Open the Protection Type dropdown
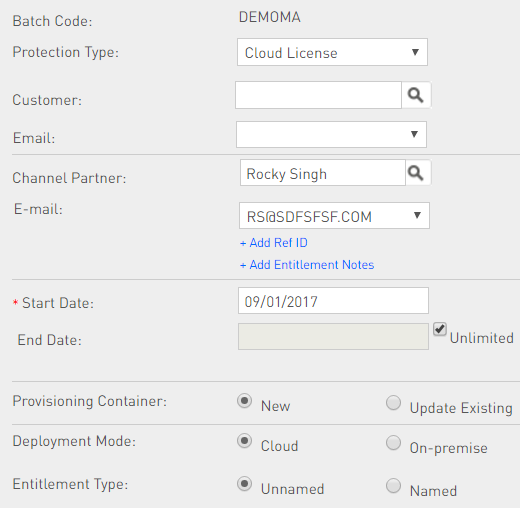This screenshot has height=508, width=520. tap(332, 52)
